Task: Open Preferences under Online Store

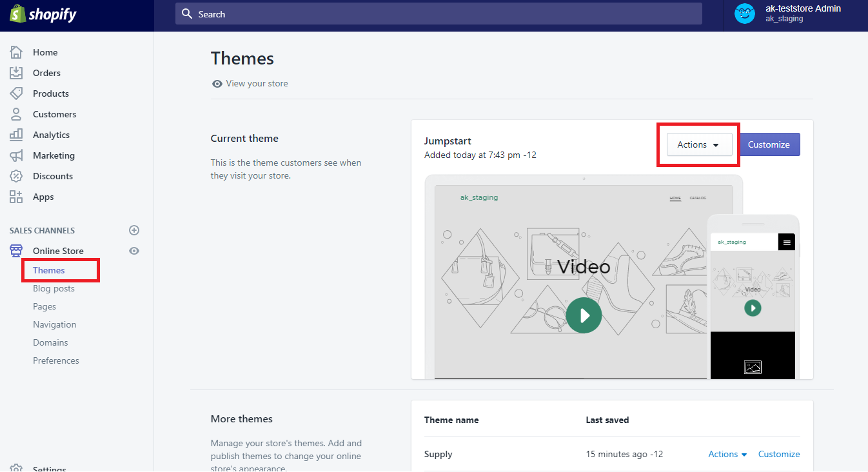Action: 56,360
